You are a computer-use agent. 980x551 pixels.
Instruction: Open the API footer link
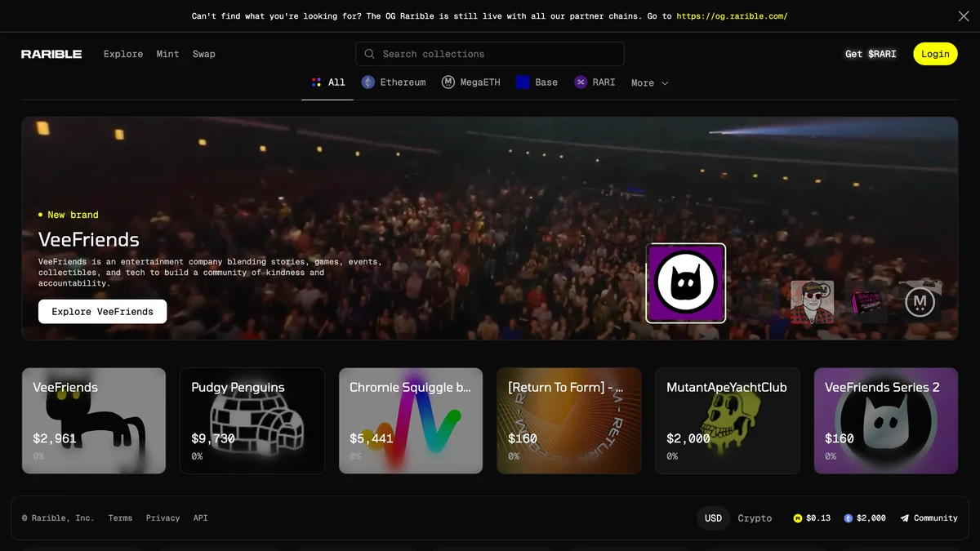click(x=200, y=518)
